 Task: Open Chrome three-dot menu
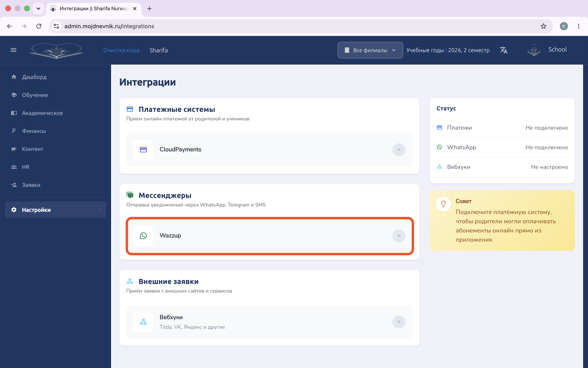578,26
